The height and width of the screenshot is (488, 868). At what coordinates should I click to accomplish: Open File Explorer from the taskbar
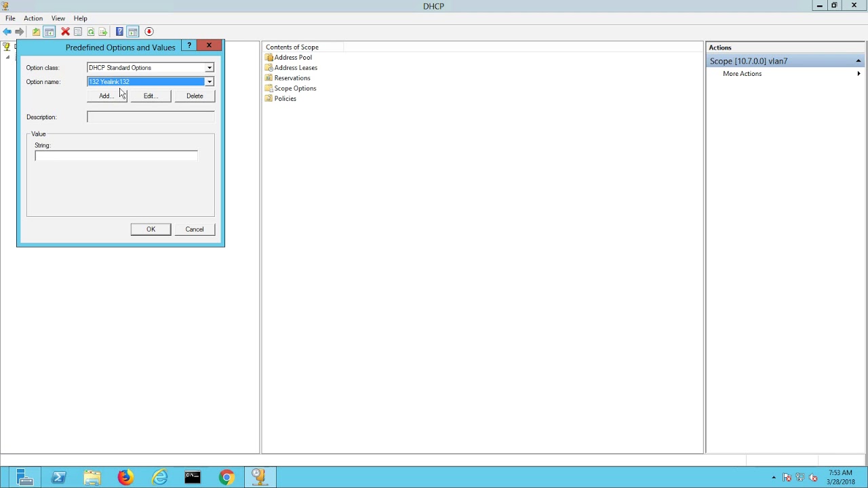[92, 478]
